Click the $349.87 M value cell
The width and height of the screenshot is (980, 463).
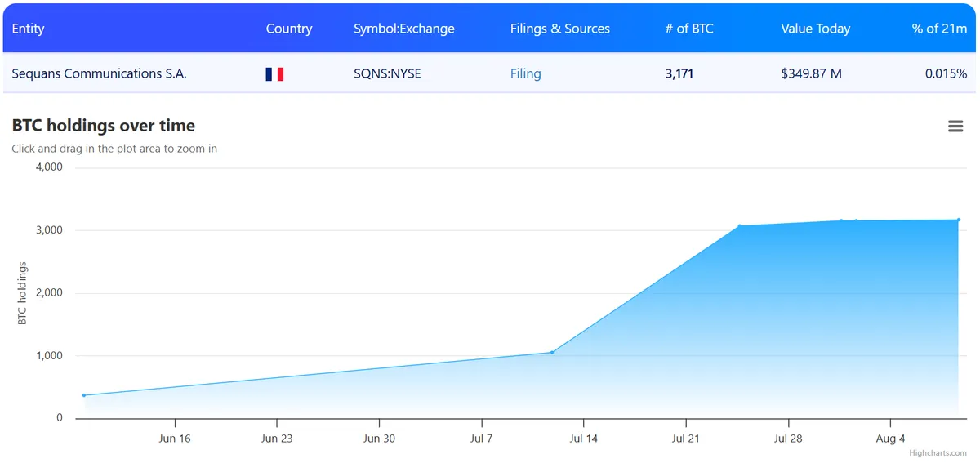(811, 73)
